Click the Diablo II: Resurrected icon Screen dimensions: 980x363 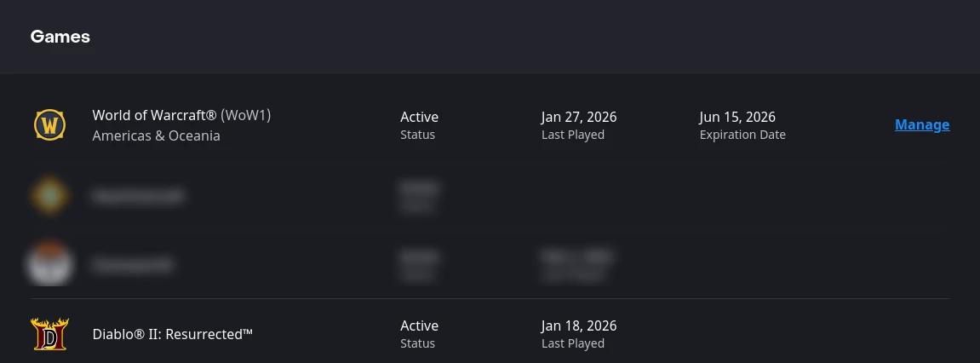click(49, 334)
